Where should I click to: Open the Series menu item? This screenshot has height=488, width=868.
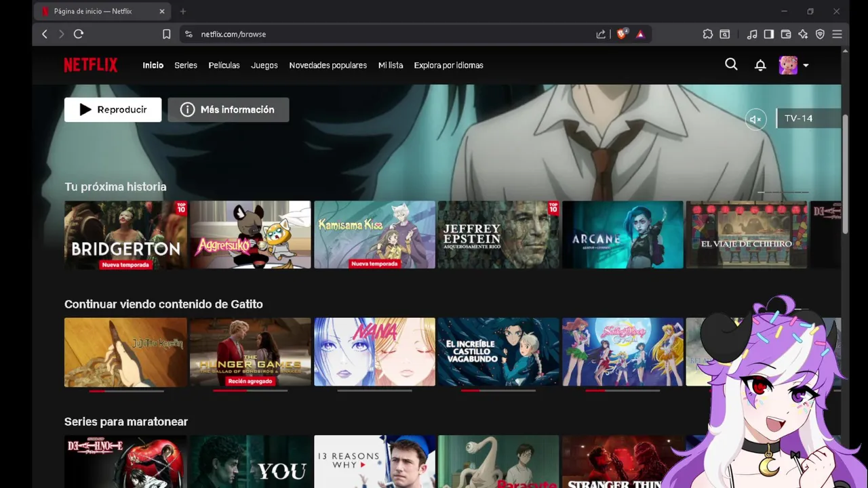(x=186, y=65)
